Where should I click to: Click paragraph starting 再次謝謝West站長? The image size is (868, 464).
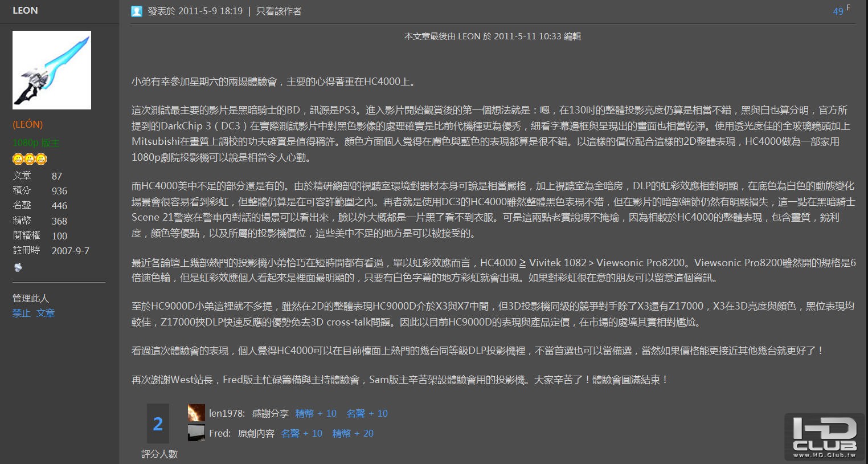coord(400,379)
